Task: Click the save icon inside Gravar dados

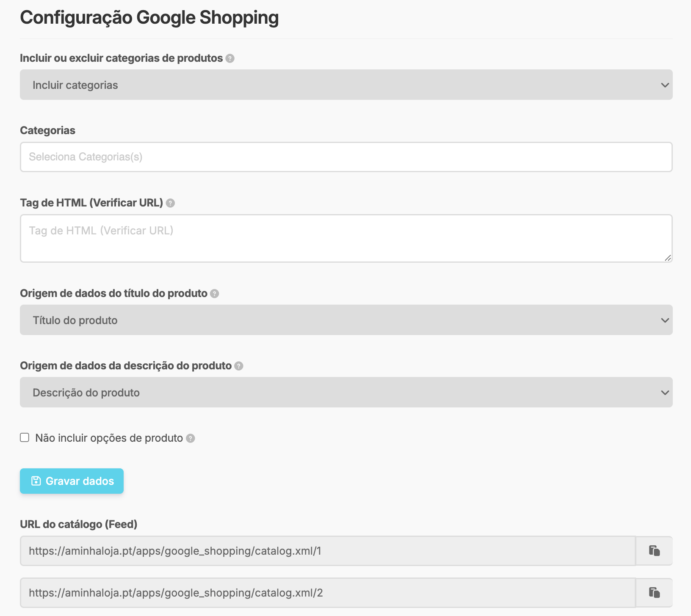Action: tap(36, 481)
